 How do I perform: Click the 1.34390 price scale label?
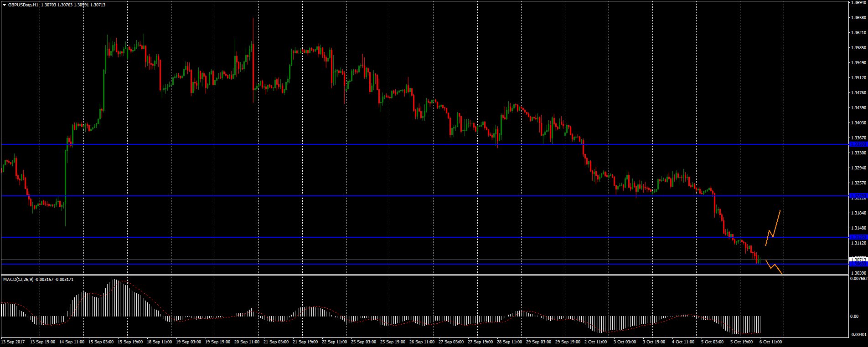point(859,108)
